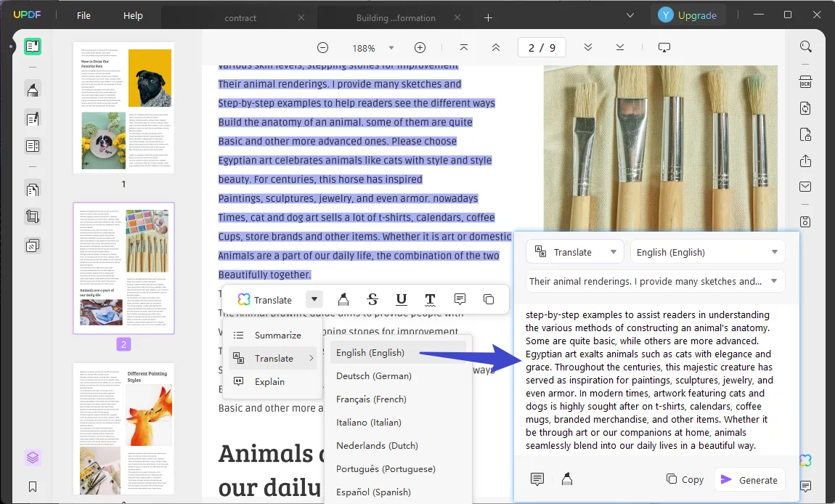Choose Français (French) from language list
This screenshot has height=504, width=835.
tap(371, 399)
